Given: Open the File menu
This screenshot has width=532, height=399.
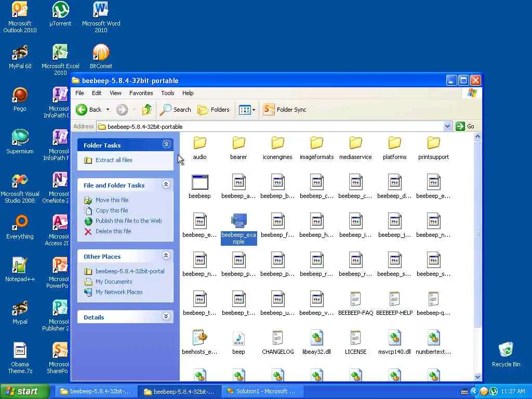Looking at the screenshot, I should (x=79, y=93).
